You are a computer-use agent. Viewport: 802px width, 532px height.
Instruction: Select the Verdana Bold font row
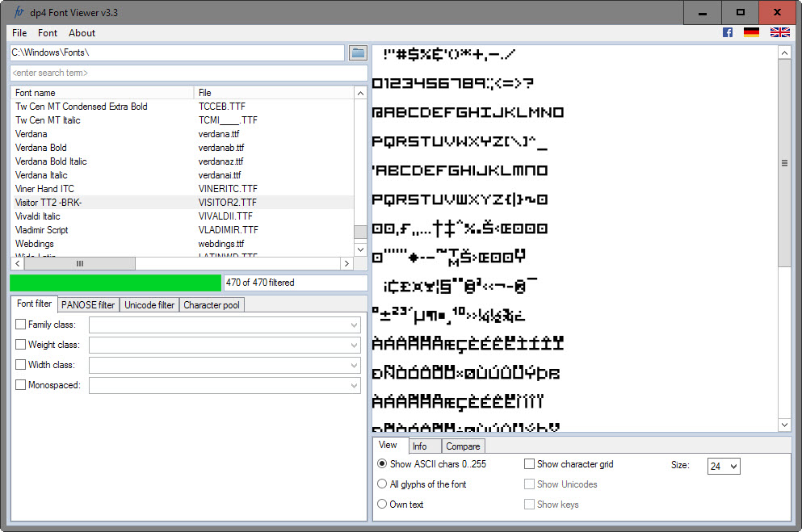(x=182, y=148)
